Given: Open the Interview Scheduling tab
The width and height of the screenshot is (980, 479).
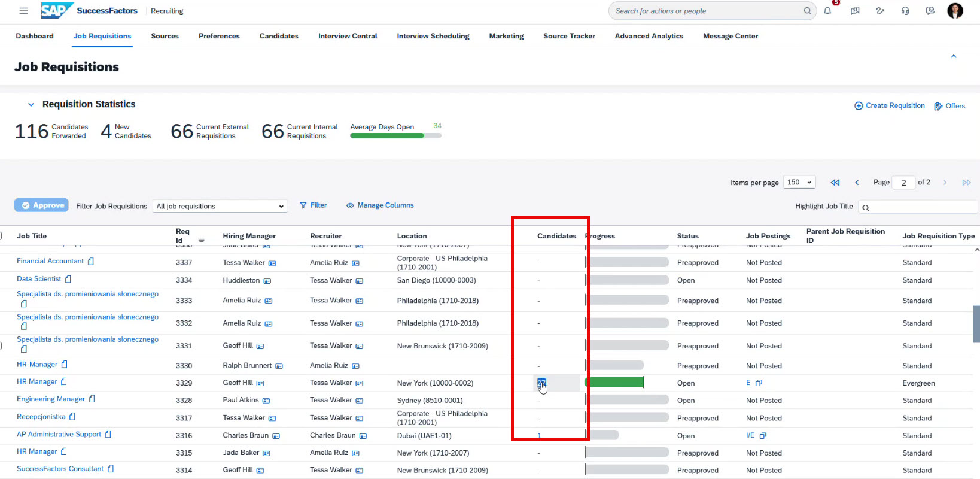Looking at the screenshot, I should pos(433,36).
